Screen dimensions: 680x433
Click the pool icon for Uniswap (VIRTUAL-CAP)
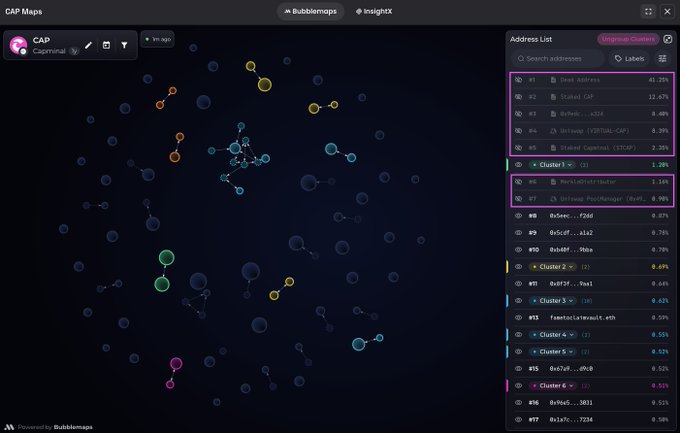[553, 131]
